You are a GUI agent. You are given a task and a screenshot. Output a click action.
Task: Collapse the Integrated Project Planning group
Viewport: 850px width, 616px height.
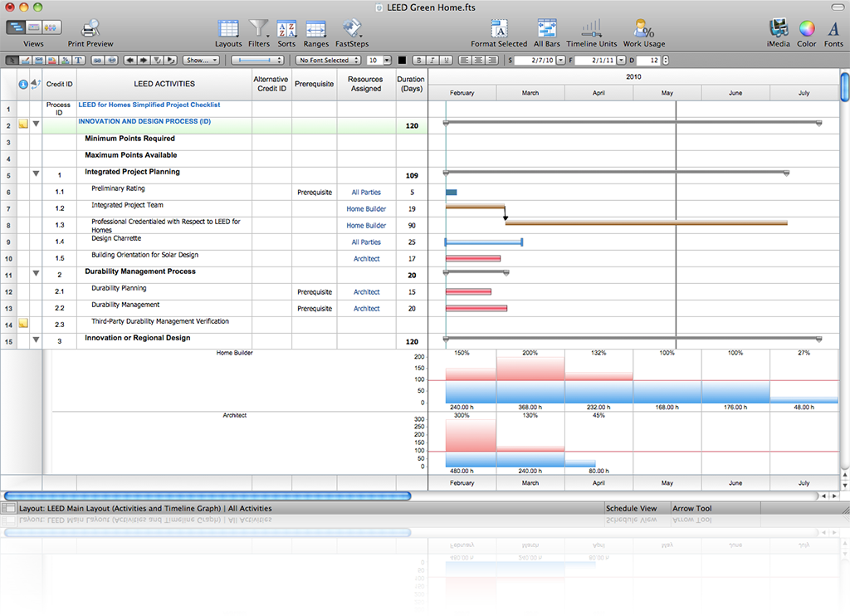click(x=36, y=174)
